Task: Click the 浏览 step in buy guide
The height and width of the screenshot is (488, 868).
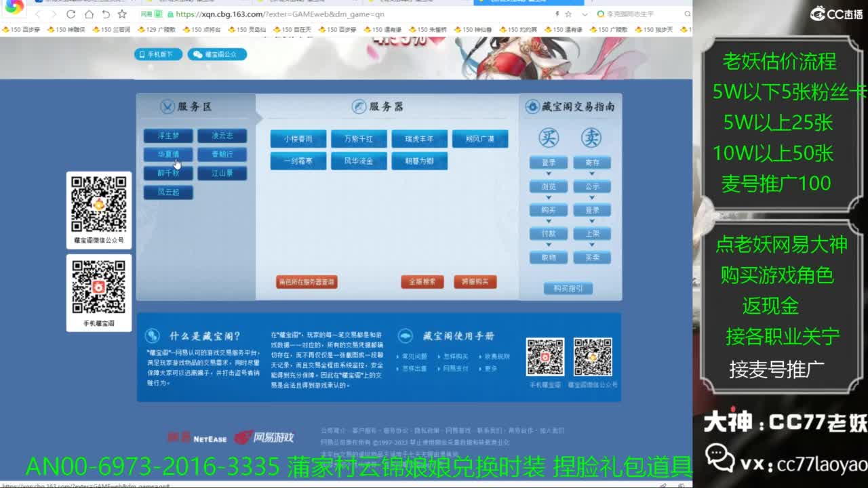Action: (549, 186)
